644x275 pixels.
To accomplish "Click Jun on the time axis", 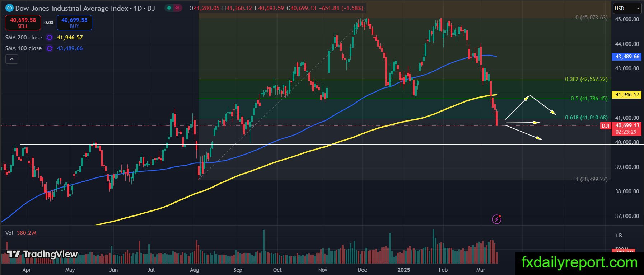I will point(113,270).
